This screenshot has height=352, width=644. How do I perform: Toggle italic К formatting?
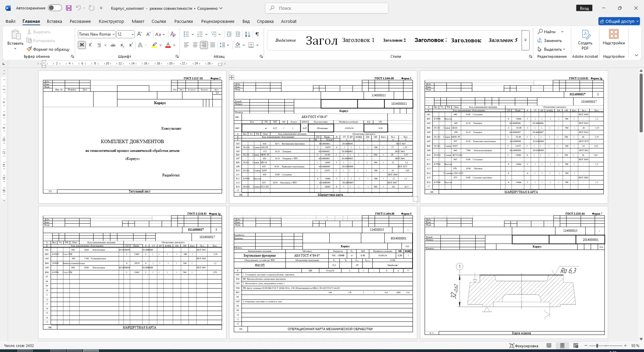click(x=91, y=45)
